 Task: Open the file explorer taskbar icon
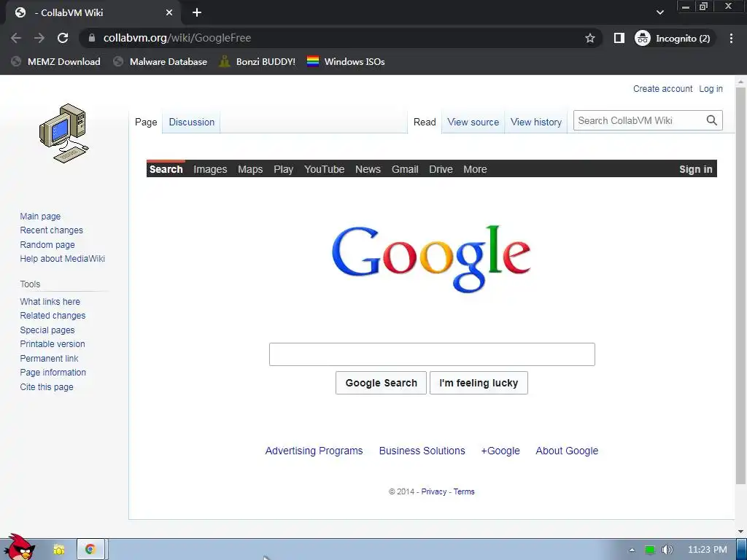(58, 550)
